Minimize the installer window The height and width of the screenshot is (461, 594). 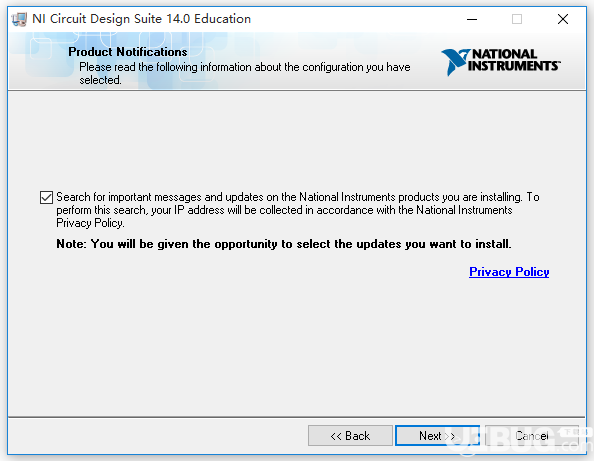coord(472,19)
